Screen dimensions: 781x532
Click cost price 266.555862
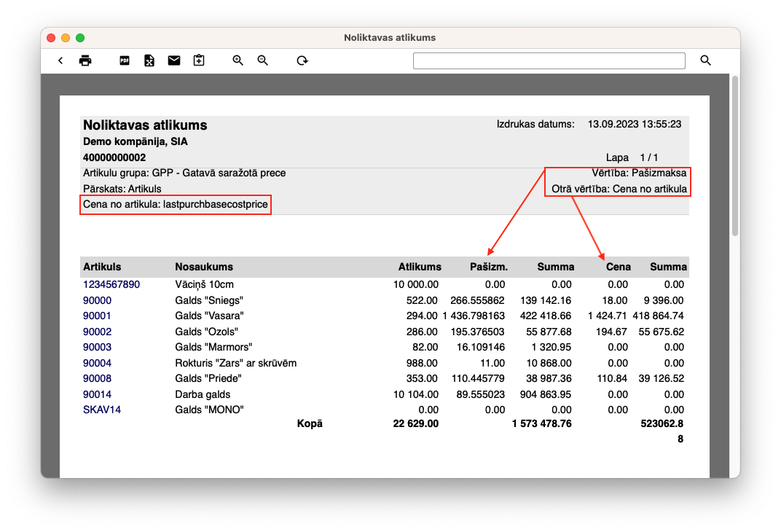(x=478, y=300)
